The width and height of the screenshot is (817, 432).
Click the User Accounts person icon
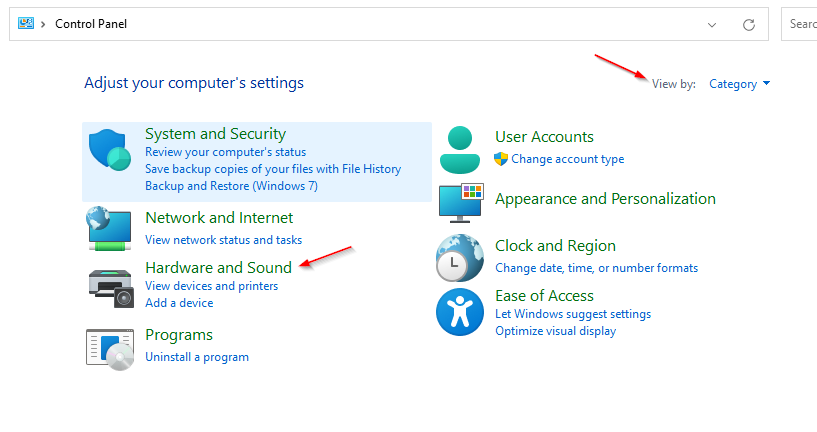tap(460, 150)
